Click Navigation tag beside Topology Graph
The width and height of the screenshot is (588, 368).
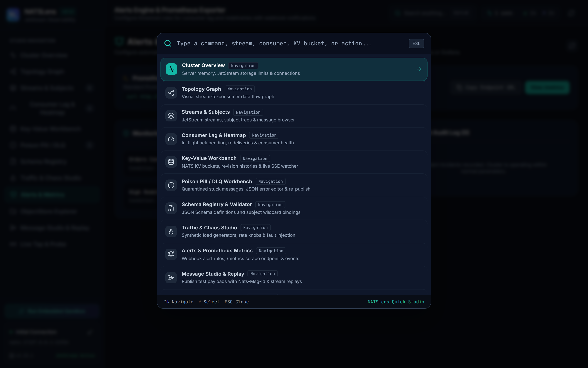239,89
